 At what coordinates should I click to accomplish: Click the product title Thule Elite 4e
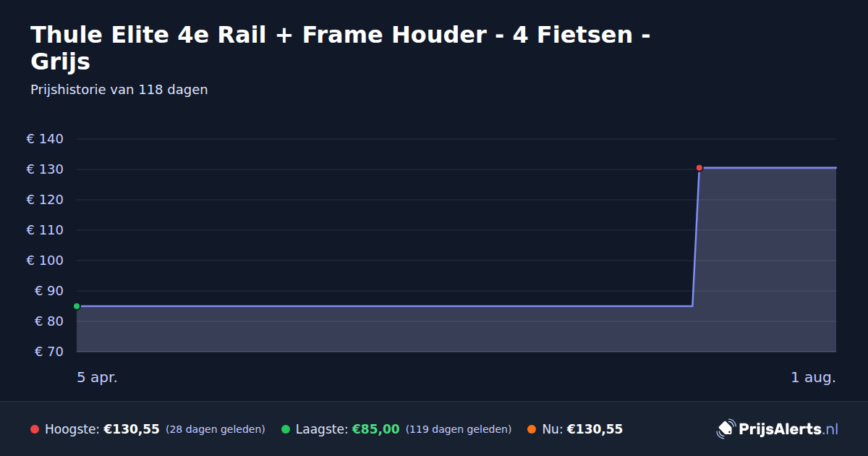(340, 48)
